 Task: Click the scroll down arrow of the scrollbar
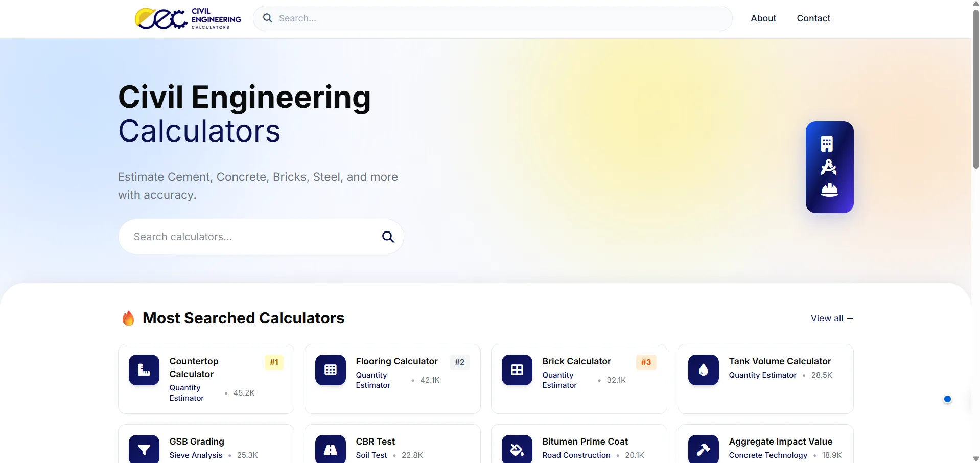tap(976, 459)
